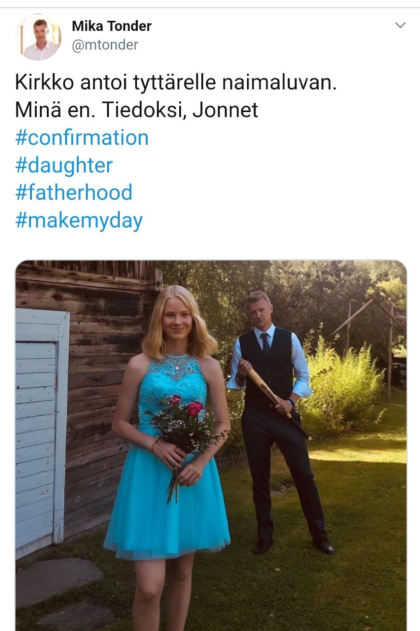420x631 pixels.
Task: Click the stepping stone in the photo
Action: 58,581
